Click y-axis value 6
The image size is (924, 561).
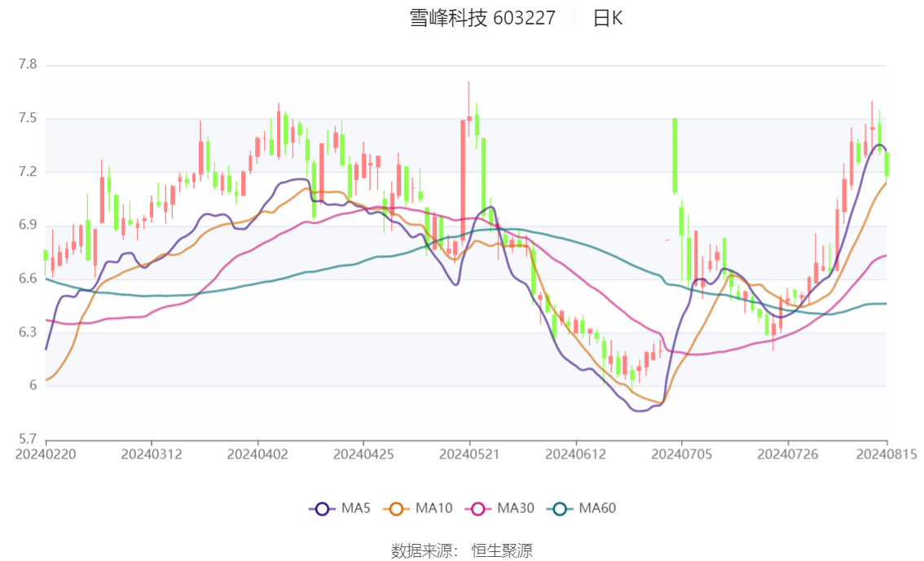tap(33, 386)
